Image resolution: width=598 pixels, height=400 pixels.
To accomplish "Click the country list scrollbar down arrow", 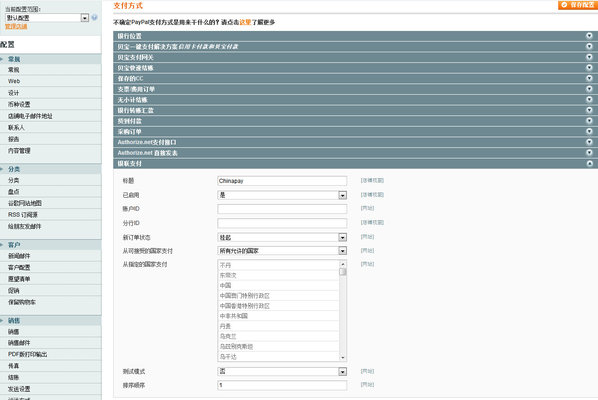I will [x=342, y=357].
